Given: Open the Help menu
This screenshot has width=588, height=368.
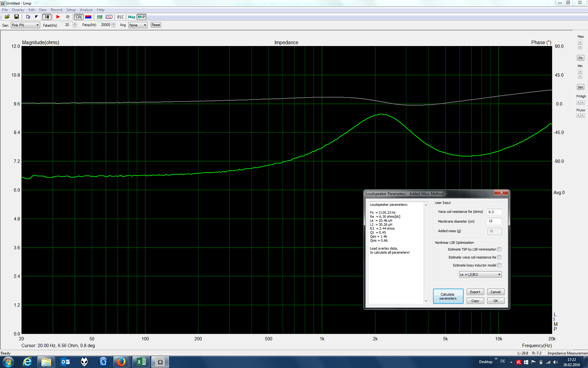Looking at the screenshot, I should coord(100,10).
